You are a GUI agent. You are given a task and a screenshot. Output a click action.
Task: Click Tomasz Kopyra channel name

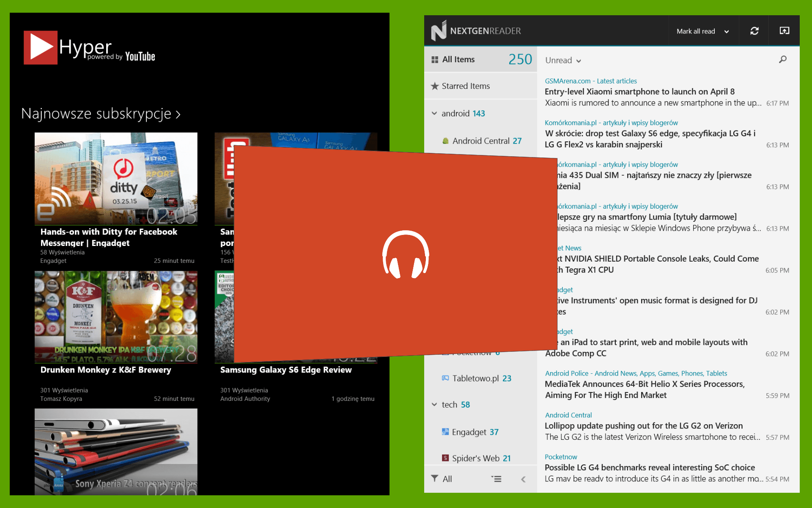(x=61, y=399)
